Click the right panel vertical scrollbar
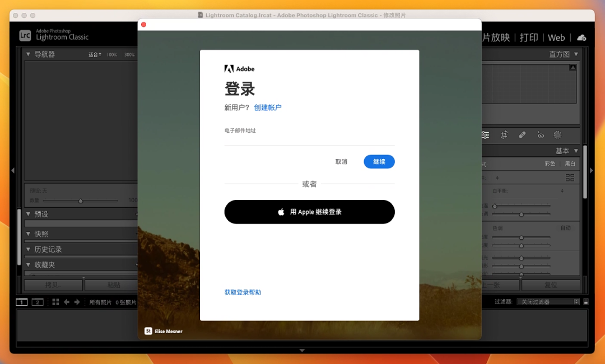 (585, 172)
